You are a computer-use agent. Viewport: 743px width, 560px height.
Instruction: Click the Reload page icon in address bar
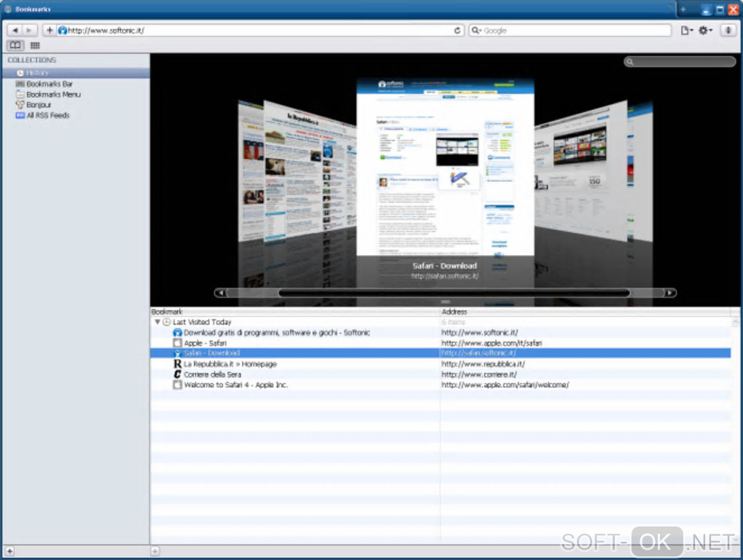click(457, 31)
